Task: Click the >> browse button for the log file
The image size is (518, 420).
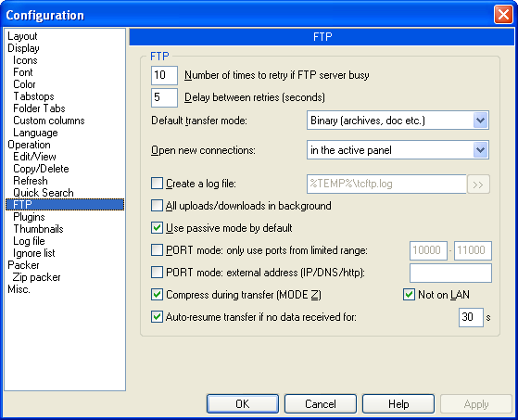Action: click(478, 185)
